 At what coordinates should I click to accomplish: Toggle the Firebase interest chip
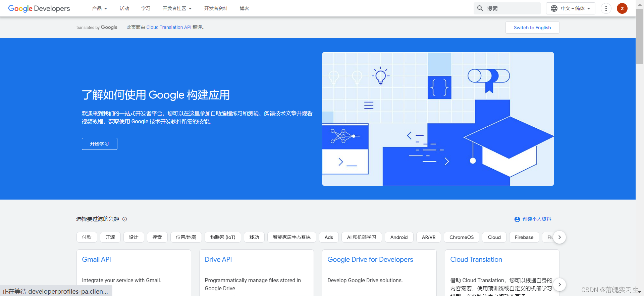point(524,237)
